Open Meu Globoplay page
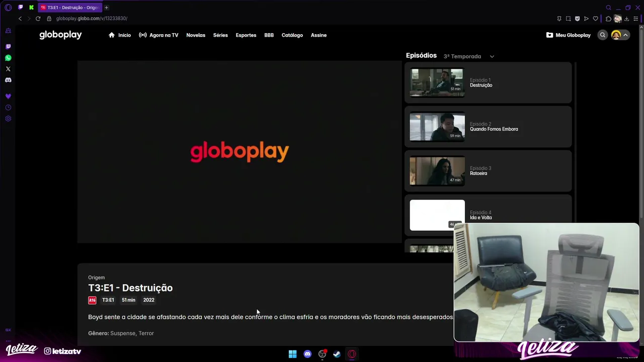The image size is (644, 362). pos(569,35)
